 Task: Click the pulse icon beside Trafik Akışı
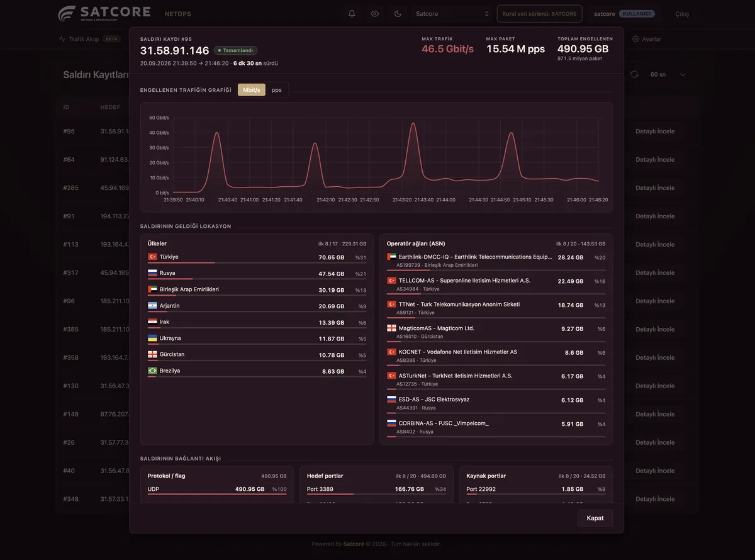[x=62, y=39]
